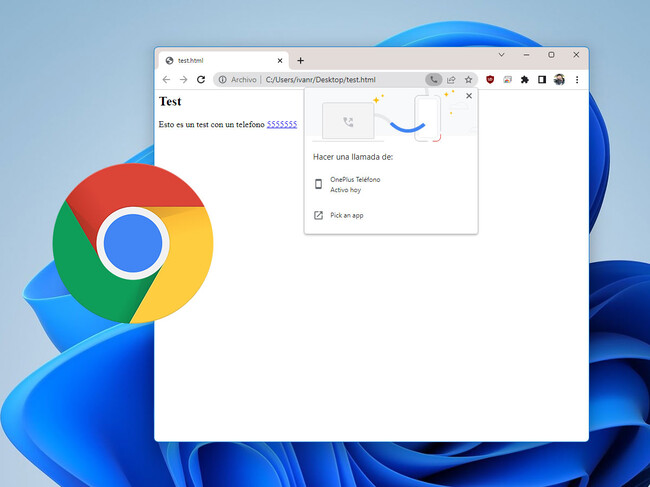This screenshot has width=650, height=487.
Task: Minimize the Chrome window
Action: click(x=526, y=55)
